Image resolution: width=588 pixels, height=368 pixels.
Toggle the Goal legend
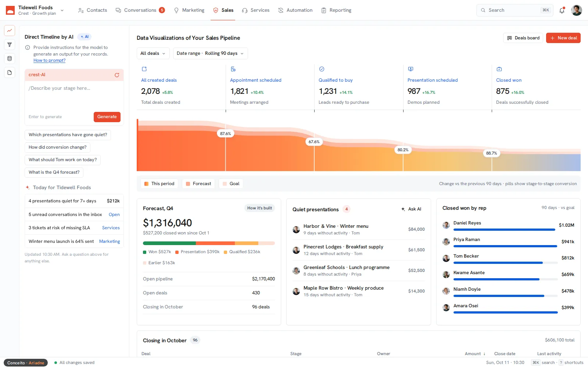pyautogui.click(x=231, y=184)
